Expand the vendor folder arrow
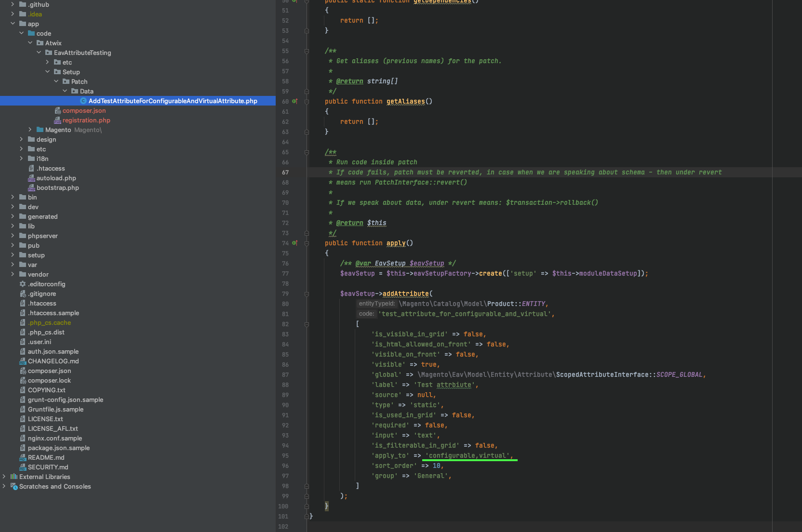802x532 pixels. pos(13,274)
